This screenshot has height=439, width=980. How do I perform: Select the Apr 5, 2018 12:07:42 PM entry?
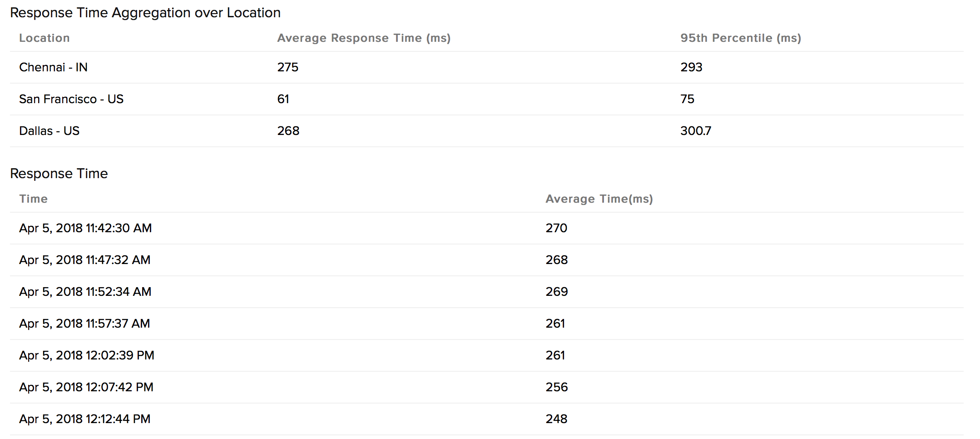[86, 387]
